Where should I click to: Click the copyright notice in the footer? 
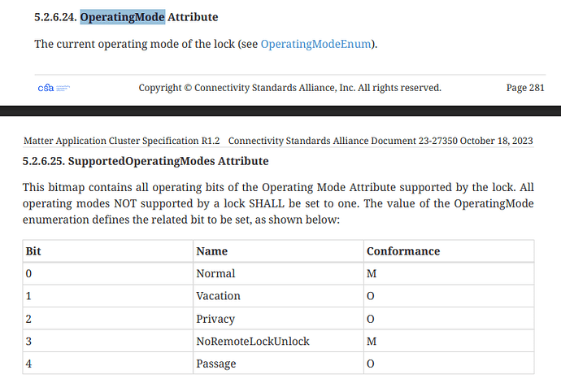[289, 88]
